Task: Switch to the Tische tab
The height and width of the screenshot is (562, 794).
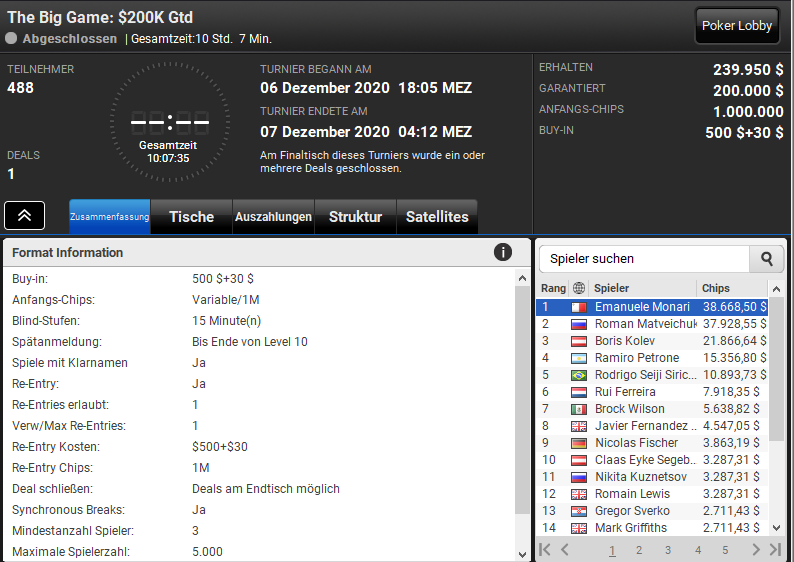Action: coord(191,217)
